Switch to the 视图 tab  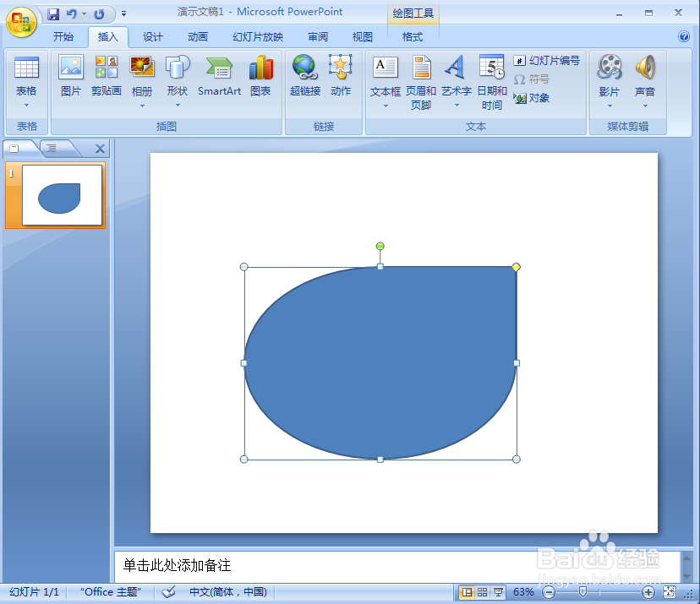click(362, 36)
